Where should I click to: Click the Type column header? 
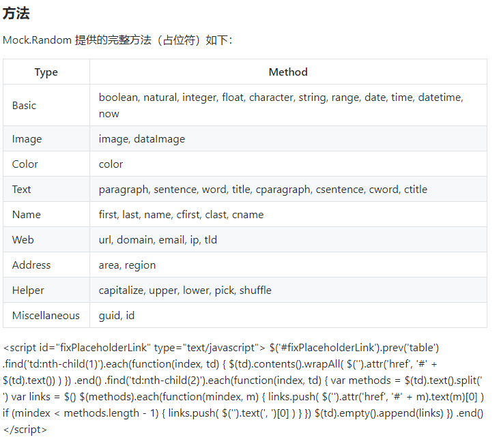coord(46,72)
